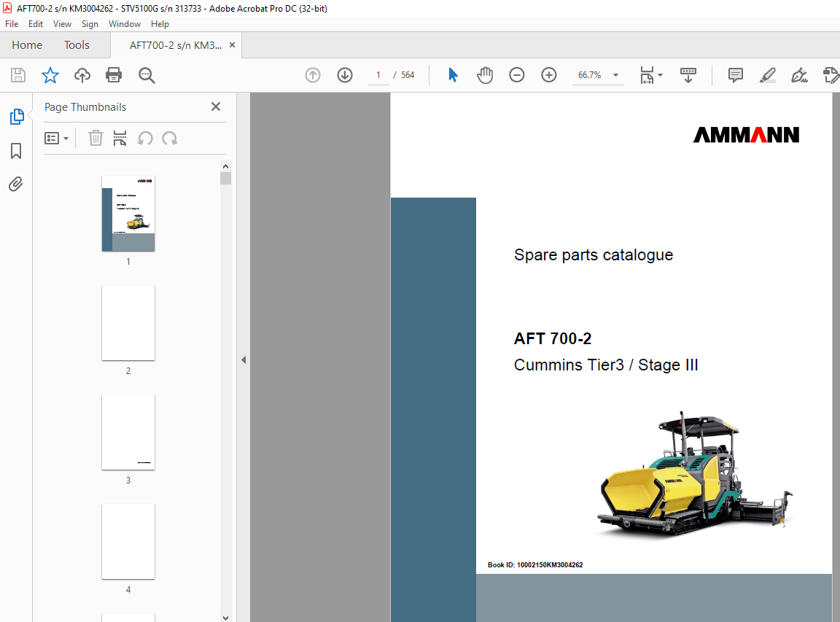Viewport: 840px width, 622px height.
Task: Select the Selection arrow tool
Action: (453, 75)
